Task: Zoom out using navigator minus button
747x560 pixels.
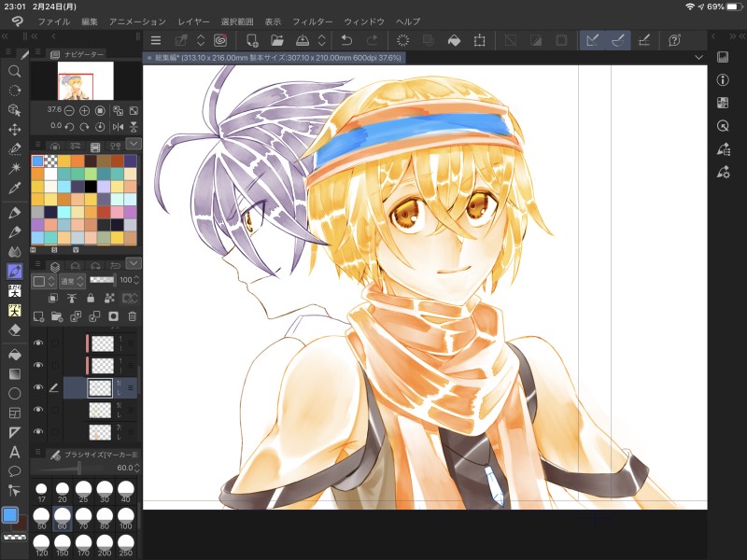Action: (69, 111)
